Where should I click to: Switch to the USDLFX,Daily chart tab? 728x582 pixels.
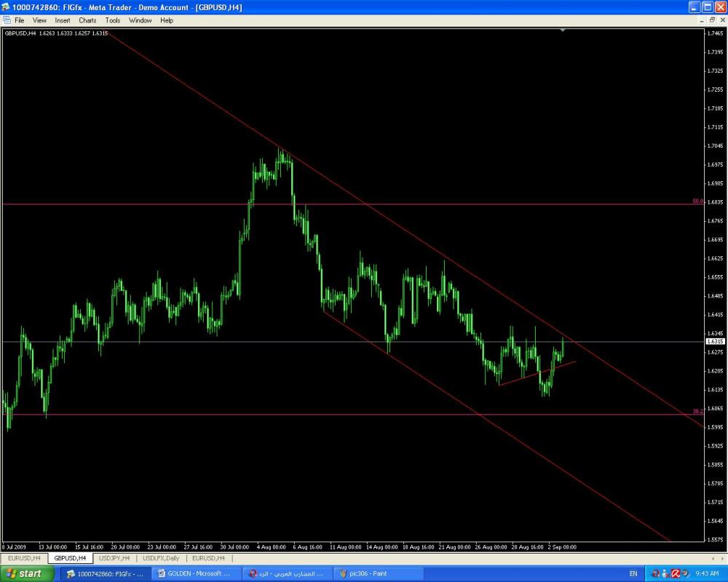(x=161, y=558)
